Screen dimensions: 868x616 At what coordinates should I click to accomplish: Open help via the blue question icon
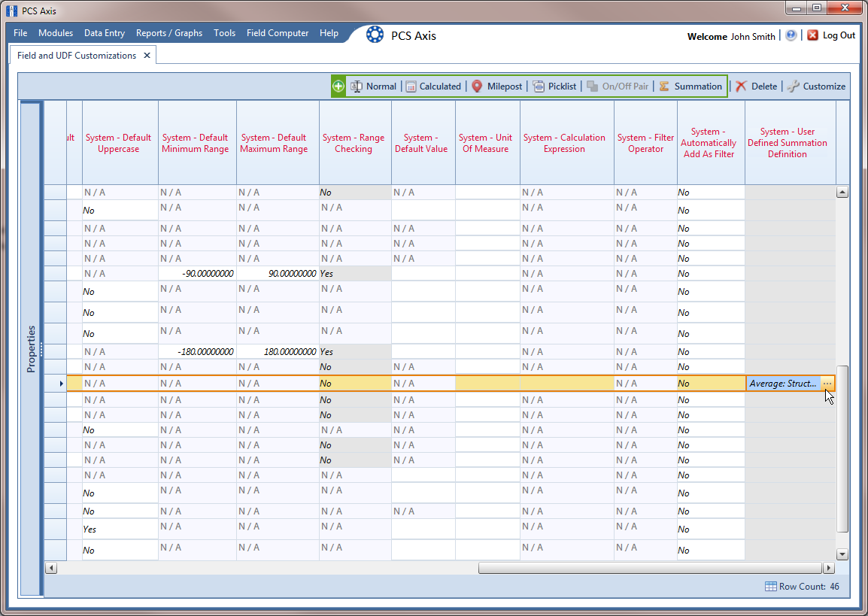[x=791, y=35]
